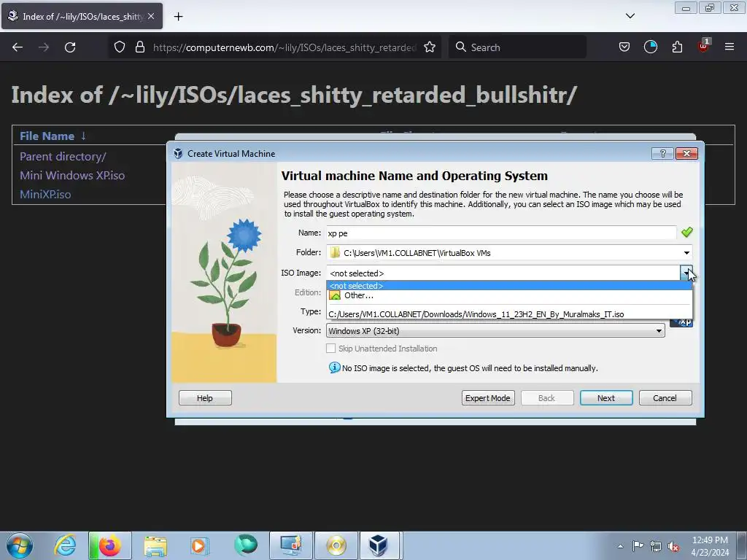Open the Windows Start button
This screenshot has width=747, height=560.
pyautogui.click(x=20, y=545)
